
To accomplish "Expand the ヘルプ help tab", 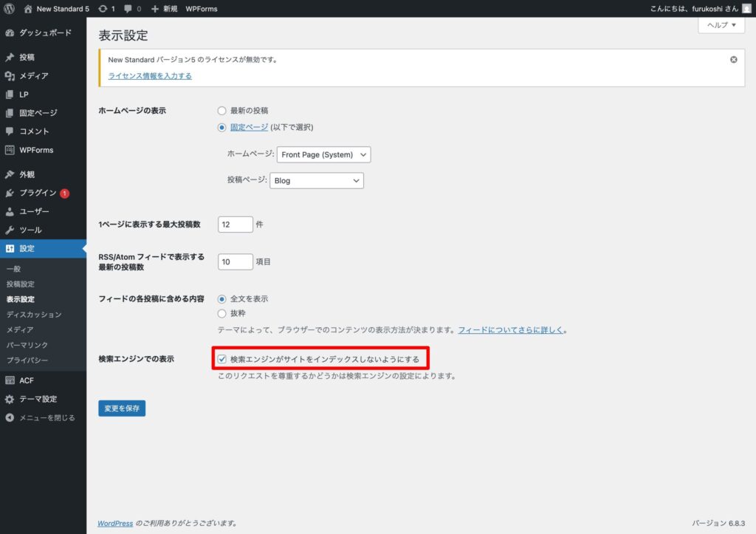I will [721, 25].
